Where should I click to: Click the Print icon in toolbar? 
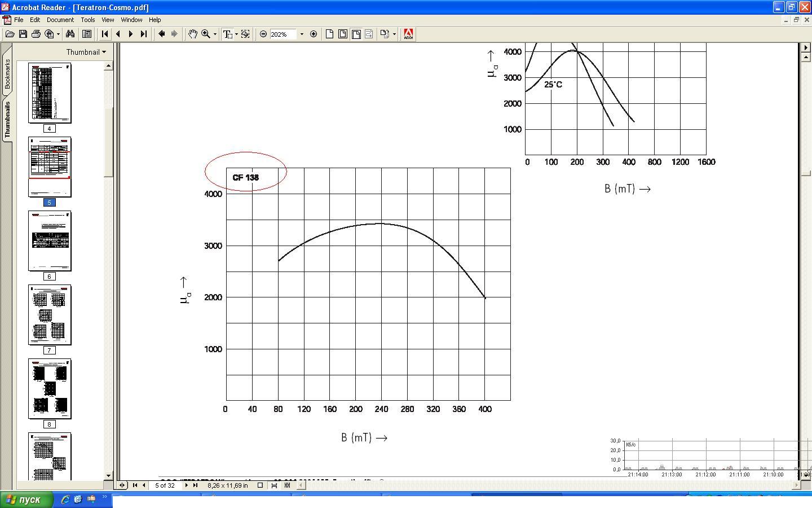pyautogui.click(x=36, y=34)
